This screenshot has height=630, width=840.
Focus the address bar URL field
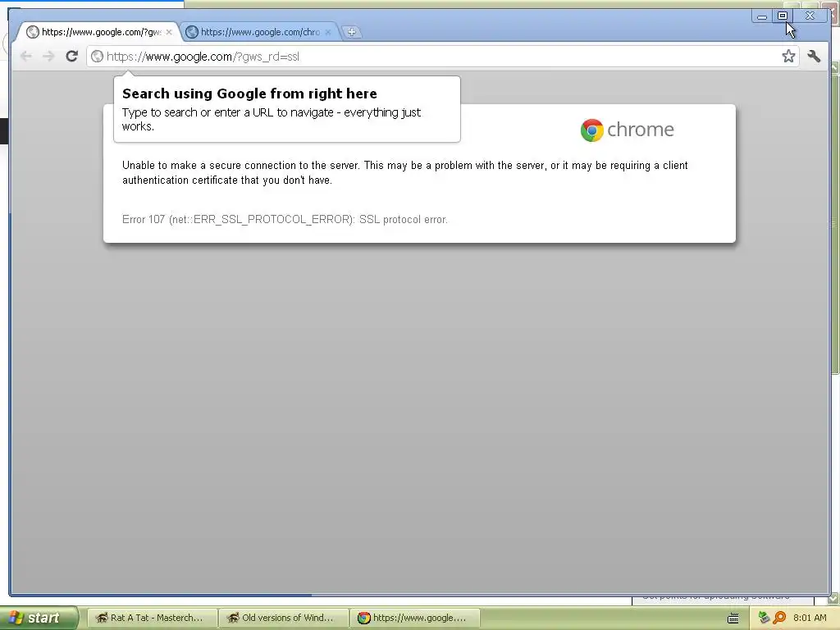[442, 57]
